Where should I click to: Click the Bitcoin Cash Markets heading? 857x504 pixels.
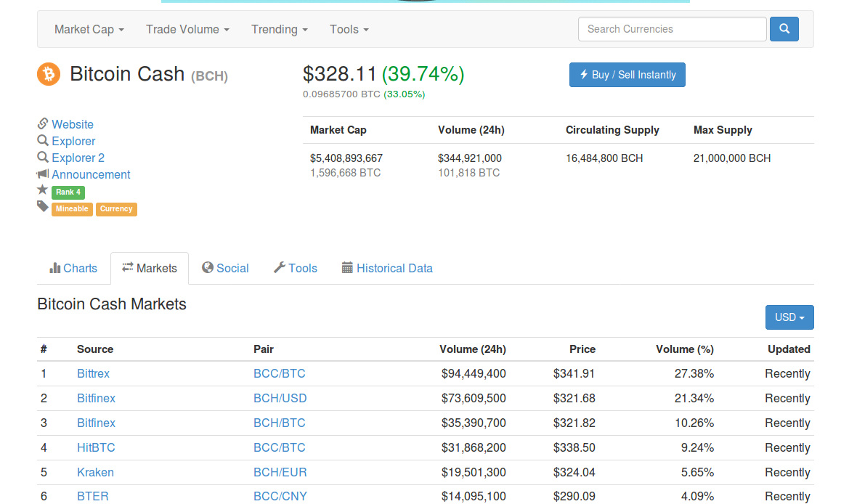tap(112, 304)
